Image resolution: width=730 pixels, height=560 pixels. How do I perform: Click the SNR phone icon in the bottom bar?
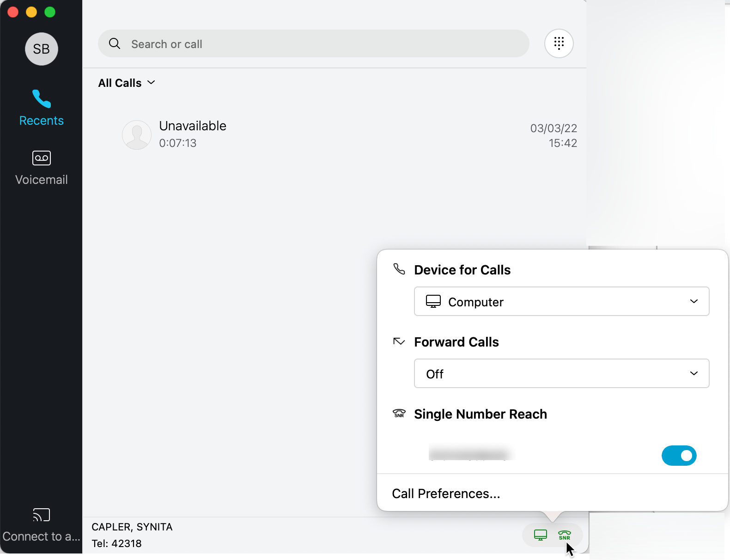coord(565,535)
